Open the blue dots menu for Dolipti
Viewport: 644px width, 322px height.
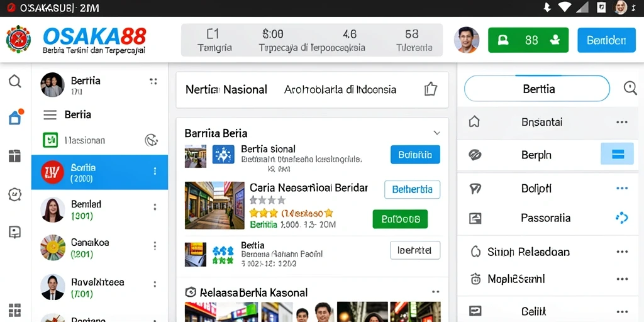point(622,189)
